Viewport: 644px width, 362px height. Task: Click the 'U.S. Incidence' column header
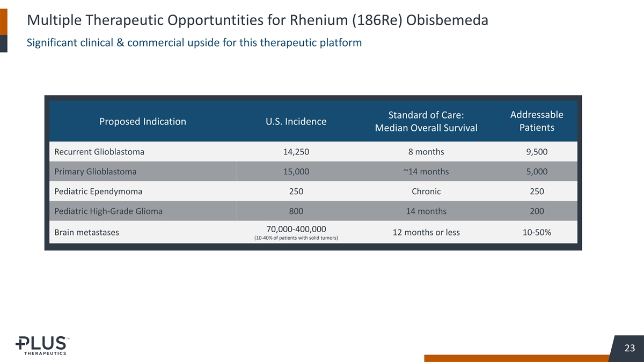point(296,121)
